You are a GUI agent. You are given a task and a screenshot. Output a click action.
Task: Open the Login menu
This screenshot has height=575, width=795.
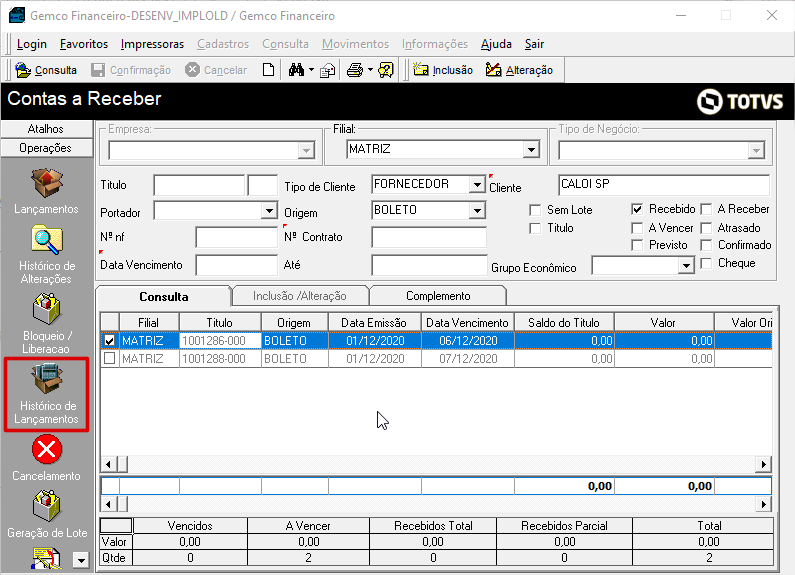(31, 44)
